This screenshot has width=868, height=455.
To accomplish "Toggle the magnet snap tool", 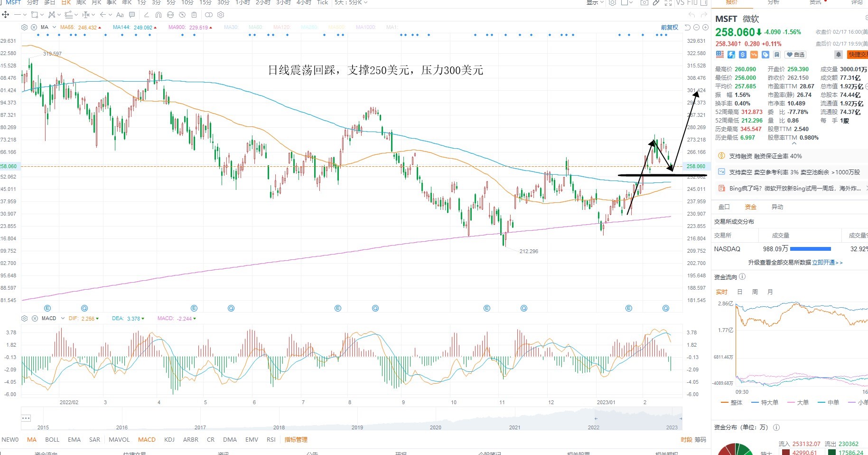I will coord(159,15).
